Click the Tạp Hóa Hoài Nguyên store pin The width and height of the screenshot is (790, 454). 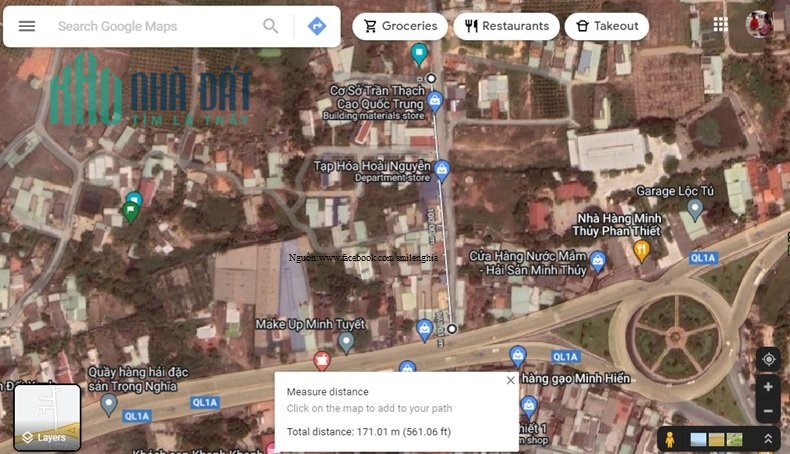coord(442,171)
